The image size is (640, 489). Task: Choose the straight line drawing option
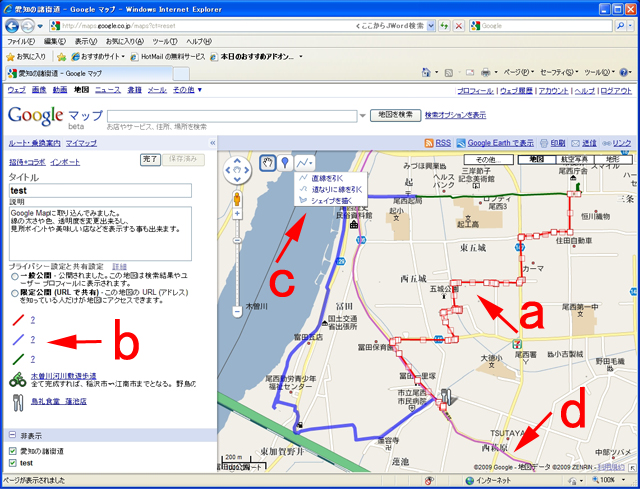(327, 178)
